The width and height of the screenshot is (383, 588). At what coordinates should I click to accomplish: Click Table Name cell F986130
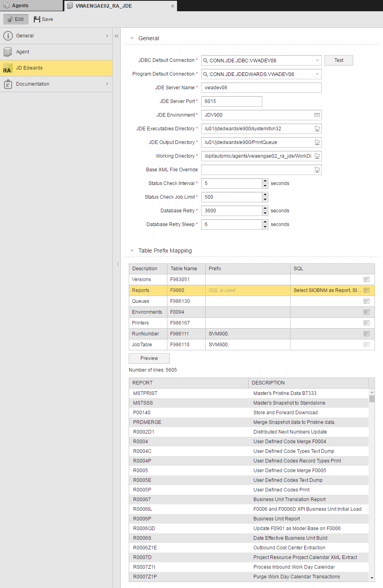(x=186, y=301)
